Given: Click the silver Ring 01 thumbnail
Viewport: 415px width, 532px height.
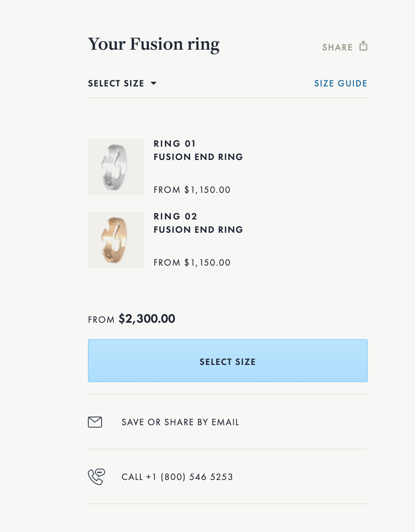Looking at the screenshot, I should pyautogui.click(x=116, y=167).
